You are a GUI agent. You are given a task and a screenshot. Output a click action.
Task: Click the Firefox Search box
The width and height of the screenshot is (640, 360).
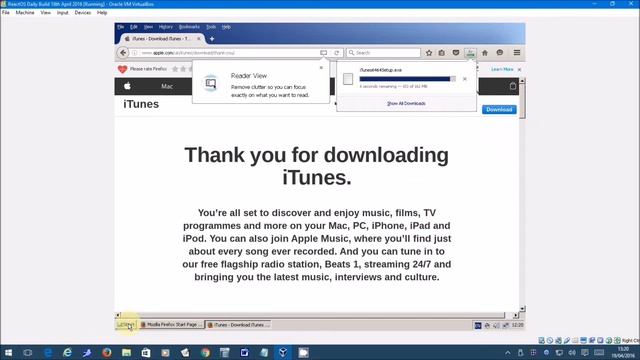click(x=383, y=53)
